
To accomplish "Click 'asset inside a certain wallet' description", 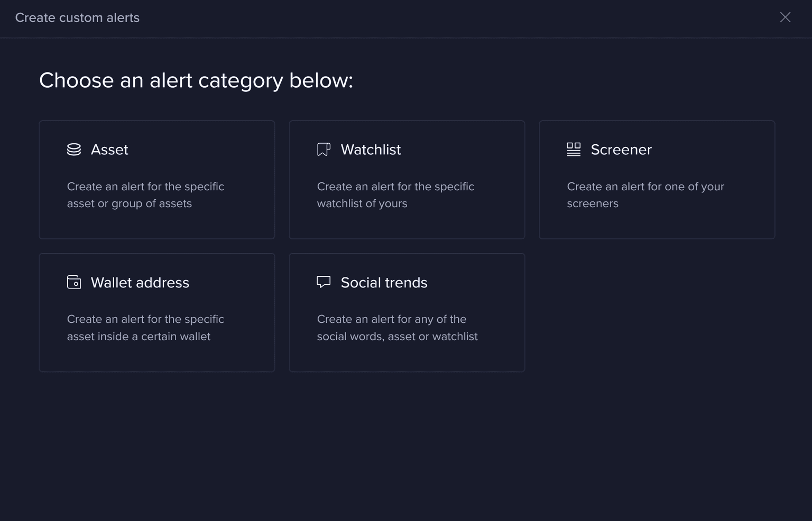I will (x=139, y=337).
